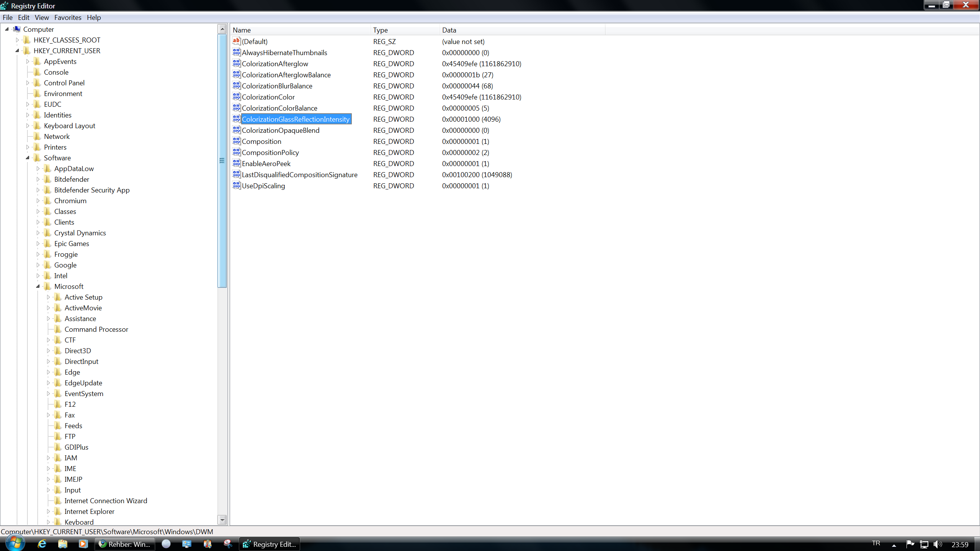Collapse the Microsoft key
Screen dimensions: 980x551
click(38, 286)
